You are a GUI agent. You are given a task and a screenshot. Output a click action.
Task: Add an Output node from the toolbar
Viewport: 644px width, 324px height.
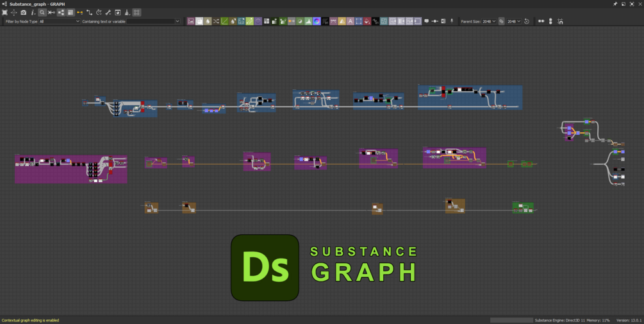(418, 21)
